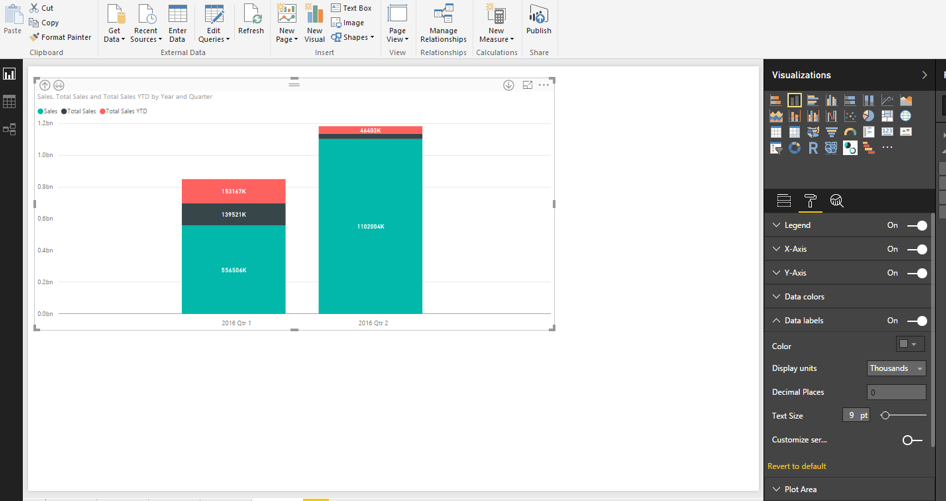Open chart's more options ellipsis

coord(544,85)
